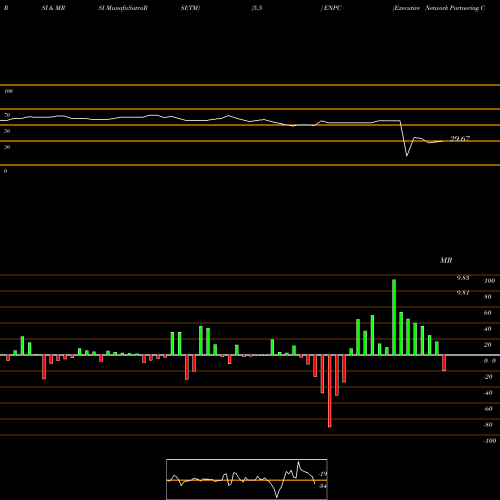Click the SI & MR header text

tap(53, 8)
